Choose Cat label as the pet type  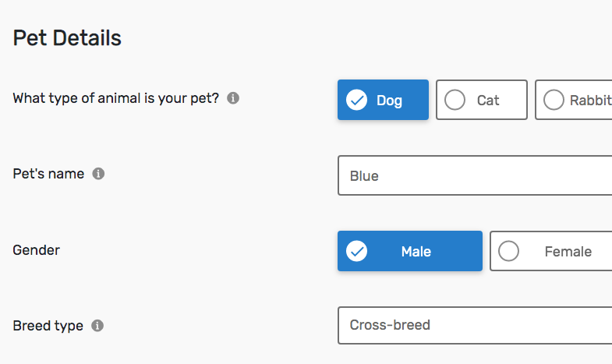[x=488, y=101]
